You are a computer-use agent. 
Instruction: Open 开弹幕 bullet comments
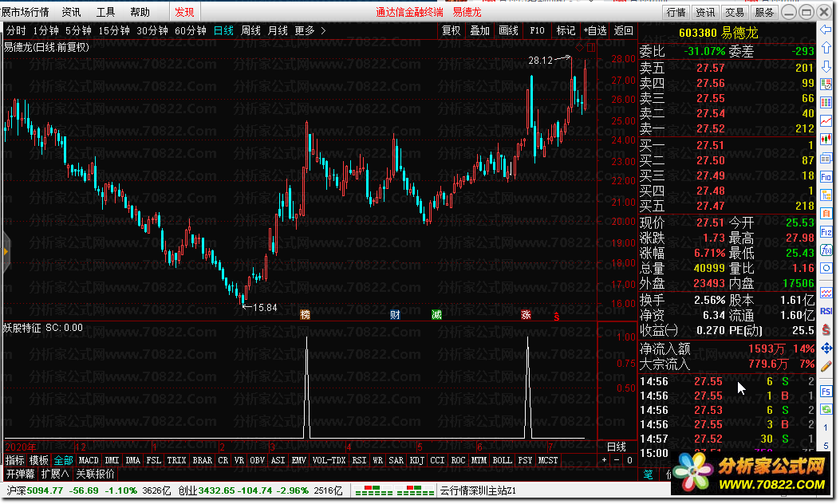pos(21,474)
